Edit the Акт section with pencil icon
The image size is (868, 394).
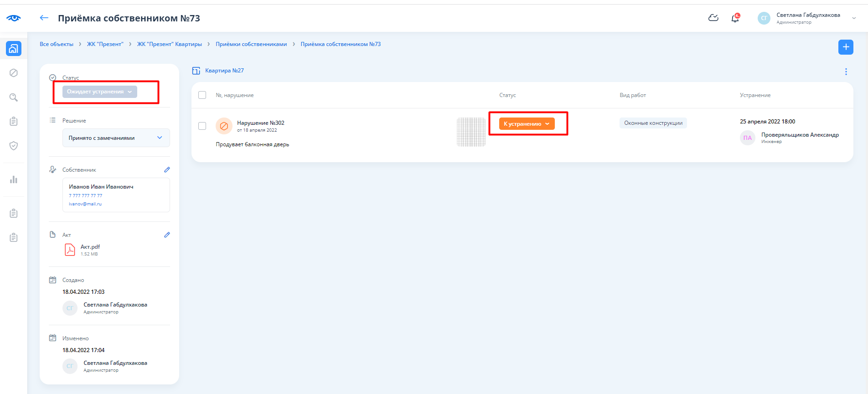(167, 235)
